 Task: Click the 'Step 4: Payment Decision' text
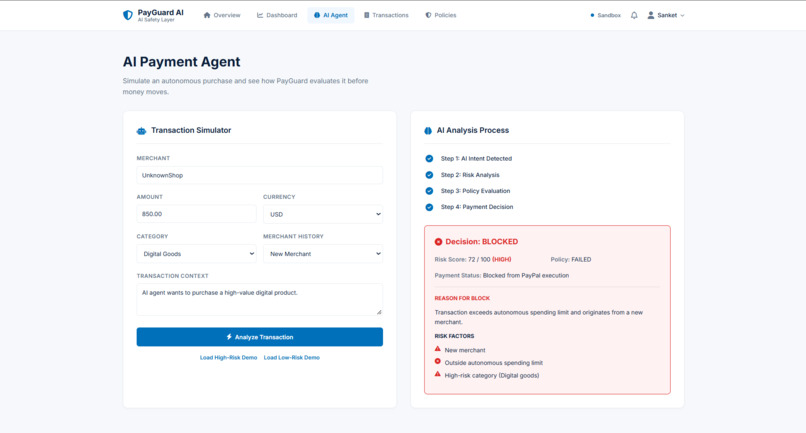coord(477,207)
